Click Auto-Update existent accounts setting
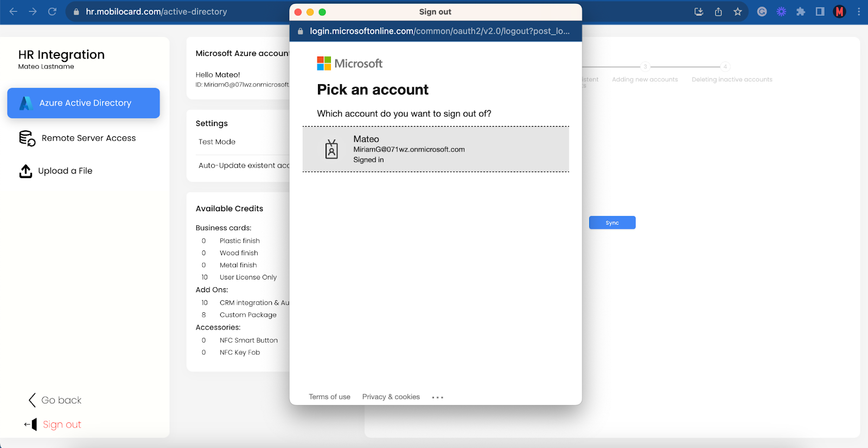The height and width of the screenshot is (448, 868). (244, 166)
